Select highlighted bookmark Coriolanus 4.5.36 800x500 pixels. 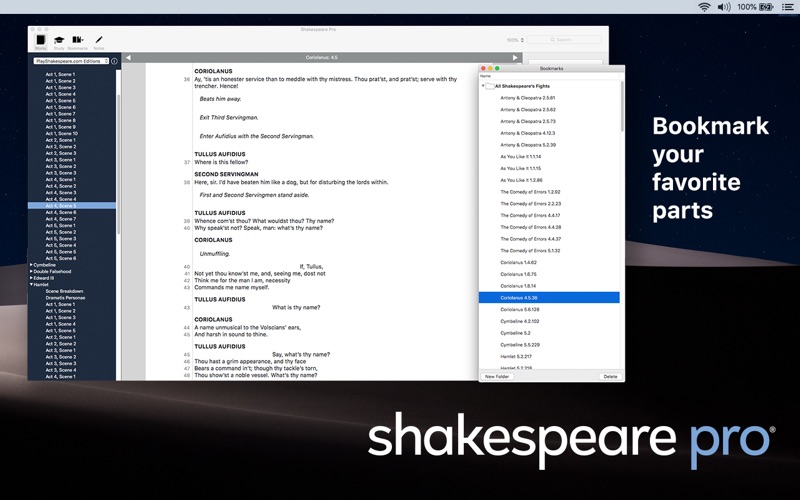pos(549,298)
